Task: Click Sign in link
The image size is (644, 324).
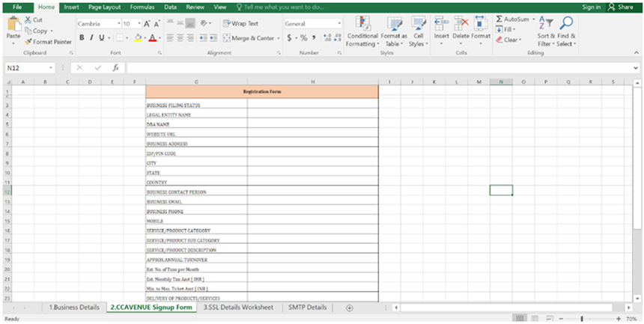Action: coord(591,7)
